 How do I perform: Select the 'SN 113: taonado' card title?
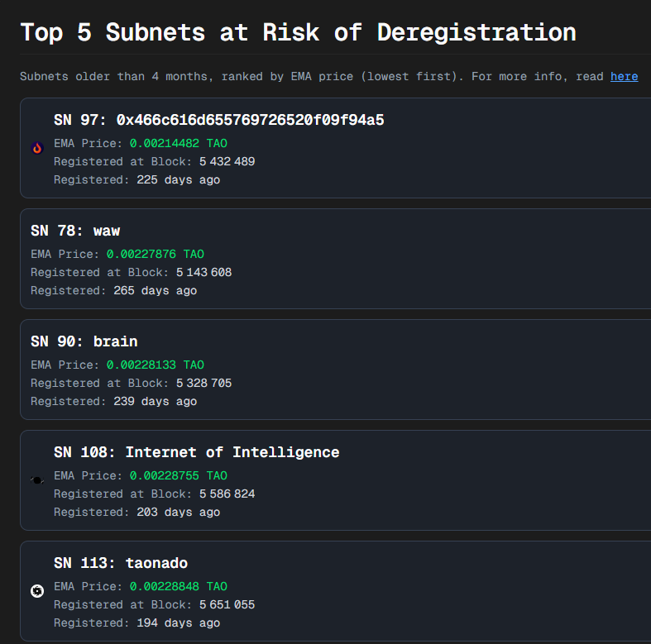[x=121, y=563]
